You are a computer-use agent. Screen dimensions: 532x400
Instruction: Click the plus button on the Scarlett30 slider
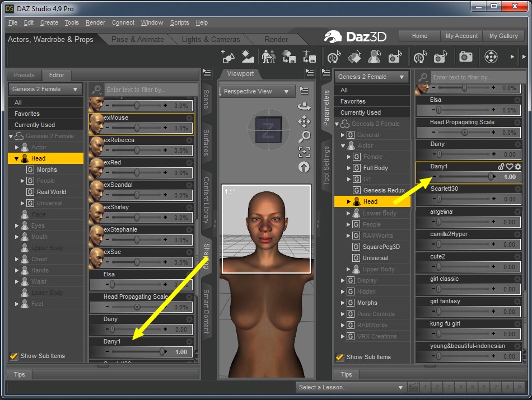pyautogui.click(x=494, y=199)
